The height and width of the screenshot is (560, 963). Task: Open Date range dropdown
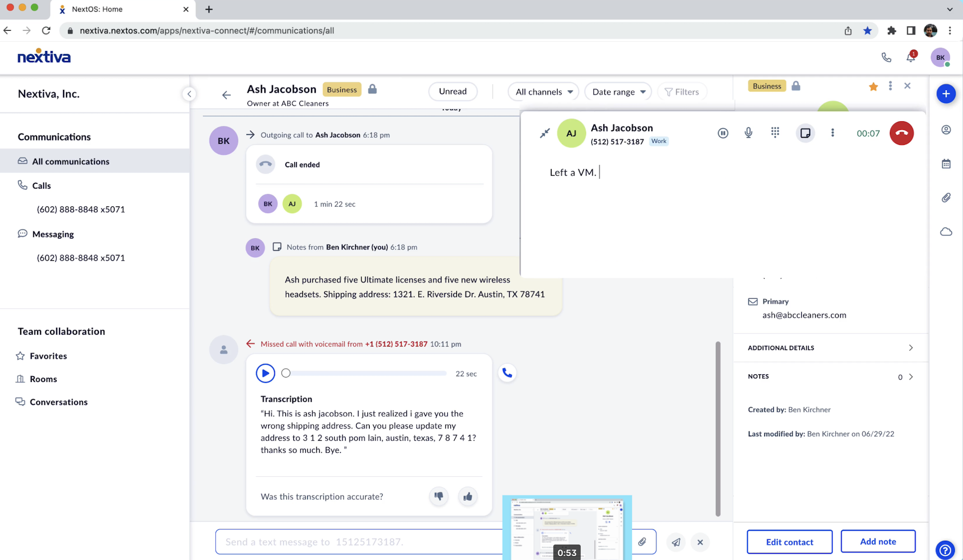pos(618,91)
